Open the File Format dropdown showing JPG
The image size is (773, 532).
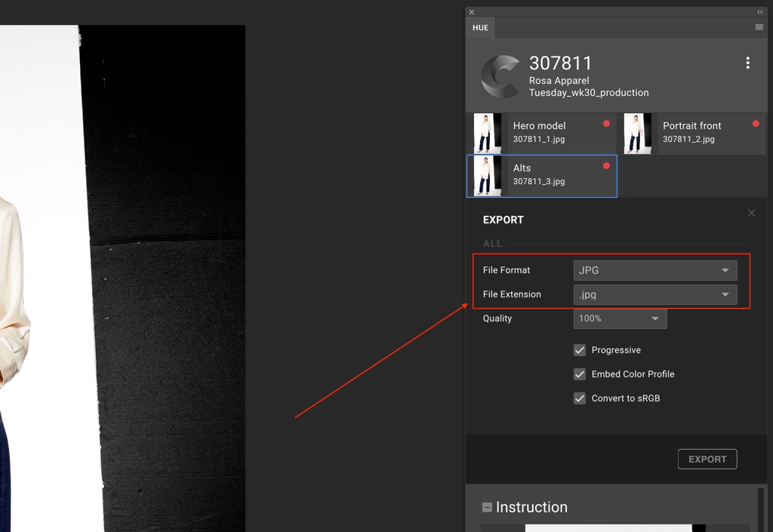pos(654,270)
